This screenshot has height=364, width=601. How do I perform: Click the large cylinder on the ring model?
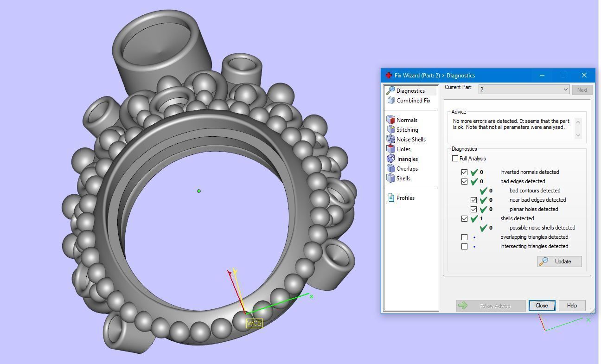tap(161, 53)
